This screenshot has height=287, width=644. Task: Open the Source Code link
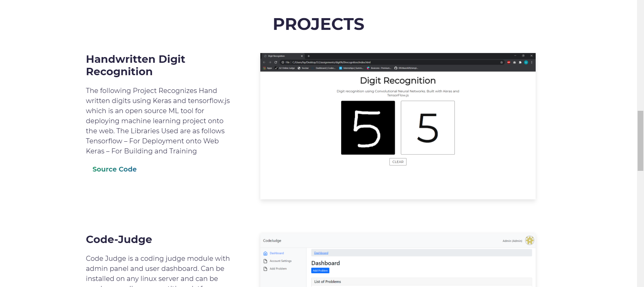pos(114,169)
